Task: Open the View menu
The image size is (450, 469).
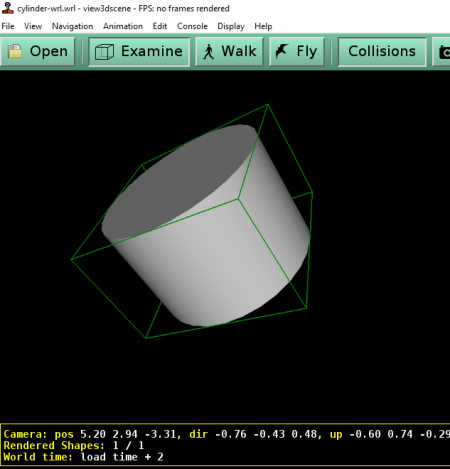Action: [x=33, y=26]
